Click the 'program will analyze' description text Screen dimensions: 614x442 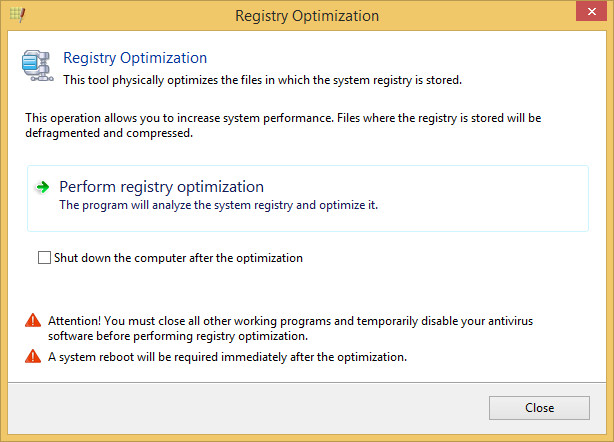[219, 205]
